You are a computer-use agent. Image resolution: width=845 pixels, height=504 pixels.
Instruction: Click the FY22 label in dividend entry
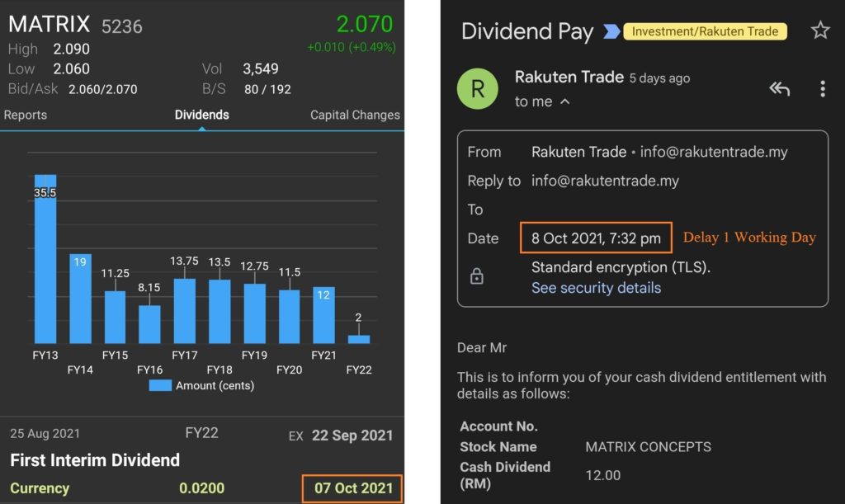[201, 433]
